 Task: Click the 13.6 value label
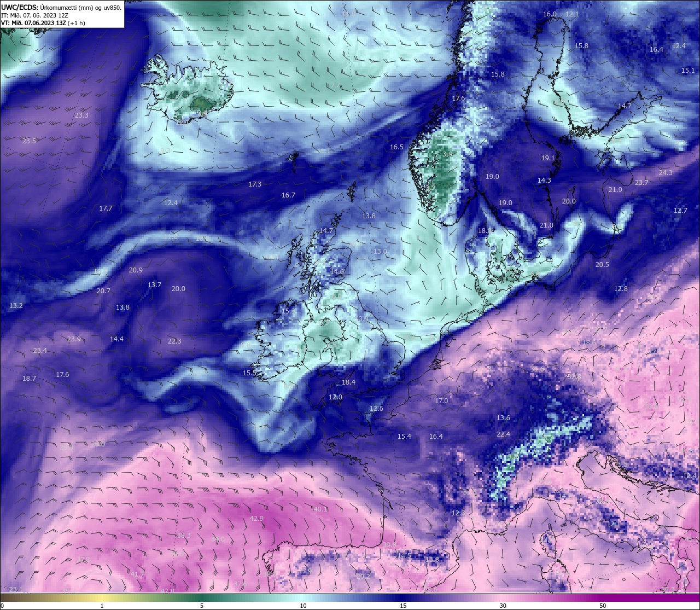pos(503,417)
